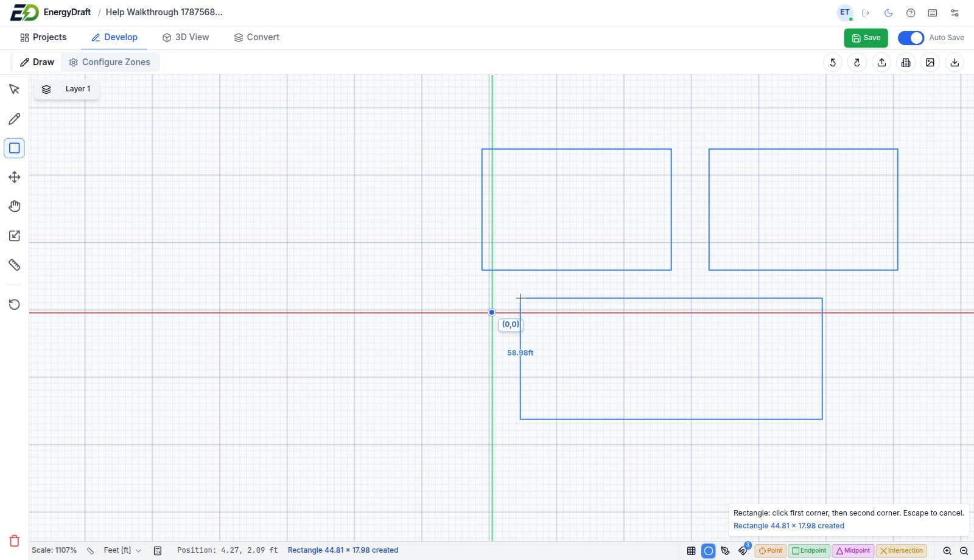Open settings sliders icon in header

pyautogui.click(x=955, y=13)
